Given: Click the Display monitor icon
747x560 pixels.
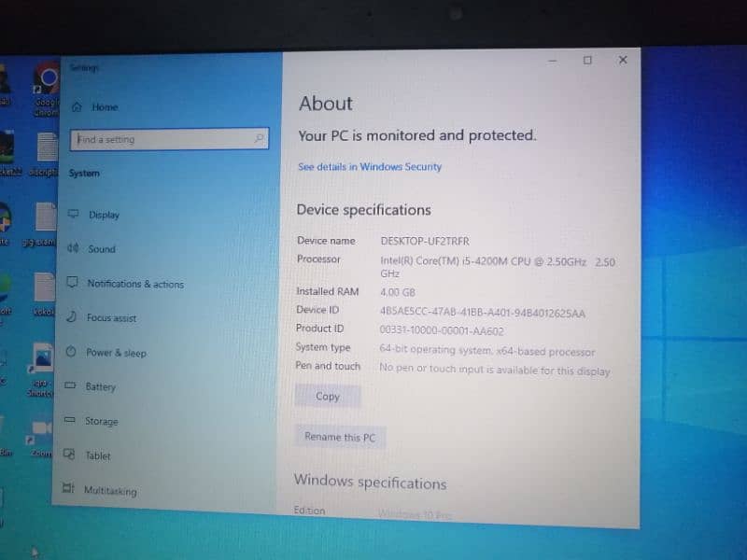Looking at the screenshot, I should 73,214.
